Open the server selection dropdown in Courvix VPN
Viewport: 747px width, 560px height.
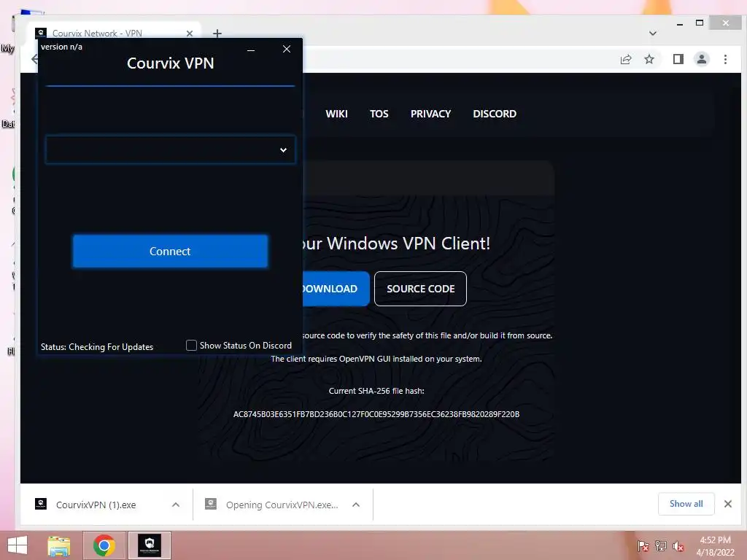[170, 149]
